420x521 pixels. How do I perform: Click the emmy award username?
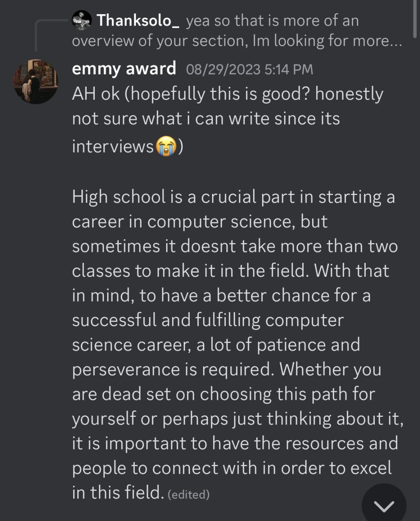[x=124, y=68]
